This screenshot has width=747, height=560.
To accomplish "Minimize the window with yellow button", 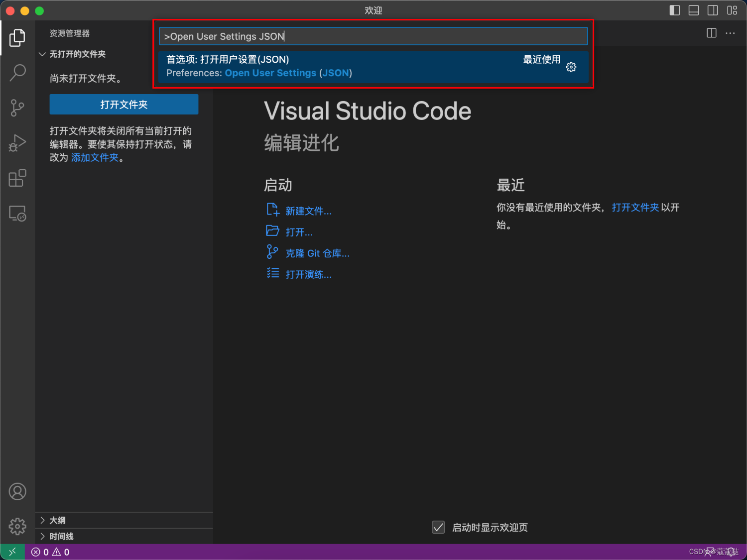I will click(25, 10).
